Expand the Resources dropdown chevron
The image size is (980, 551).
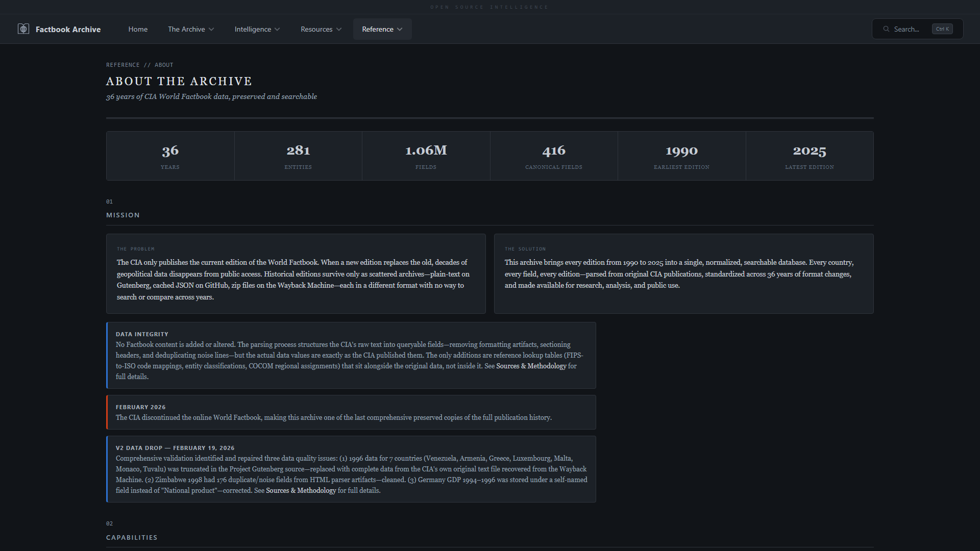tap(339, 30)
